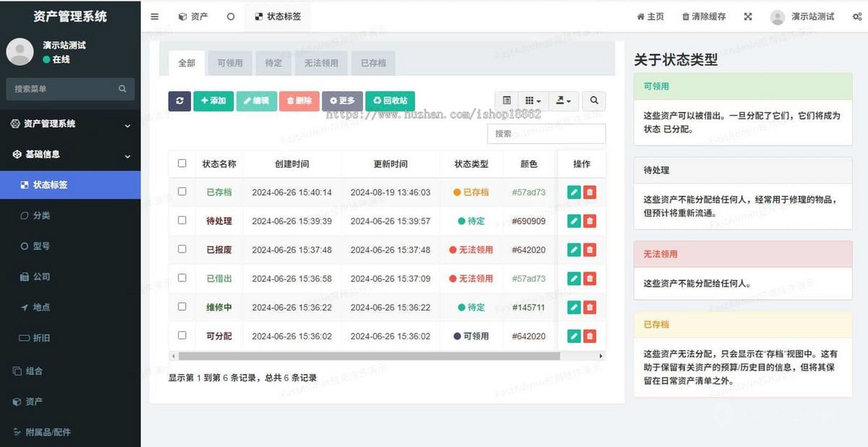Switch to the 可领用 tab
Screen dimensions: 868x447
click(229, 63)
